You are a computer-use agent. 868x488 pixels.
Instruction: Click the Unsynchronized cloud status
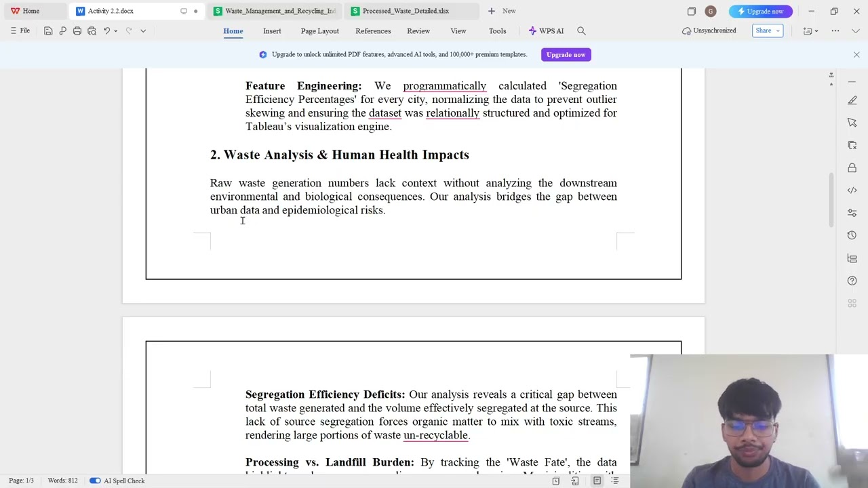709,30
